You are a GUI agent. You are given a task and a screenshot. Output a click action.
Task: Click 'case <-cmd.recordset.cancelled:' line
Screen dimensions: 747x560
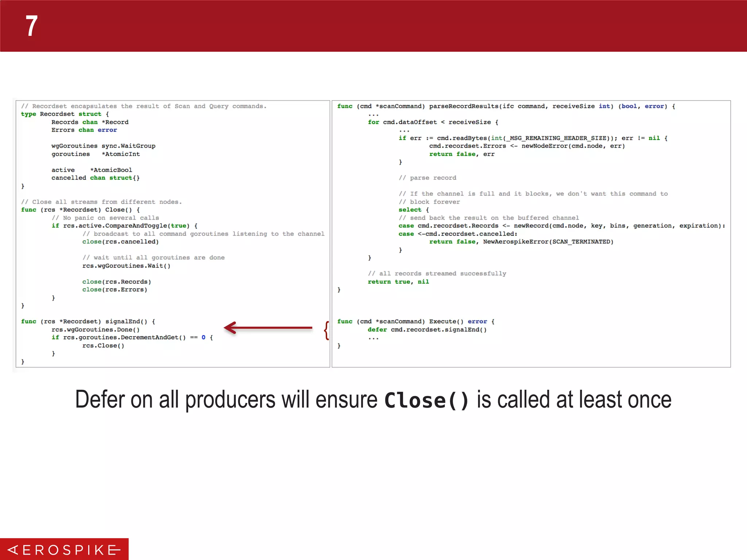coord(458,234)
